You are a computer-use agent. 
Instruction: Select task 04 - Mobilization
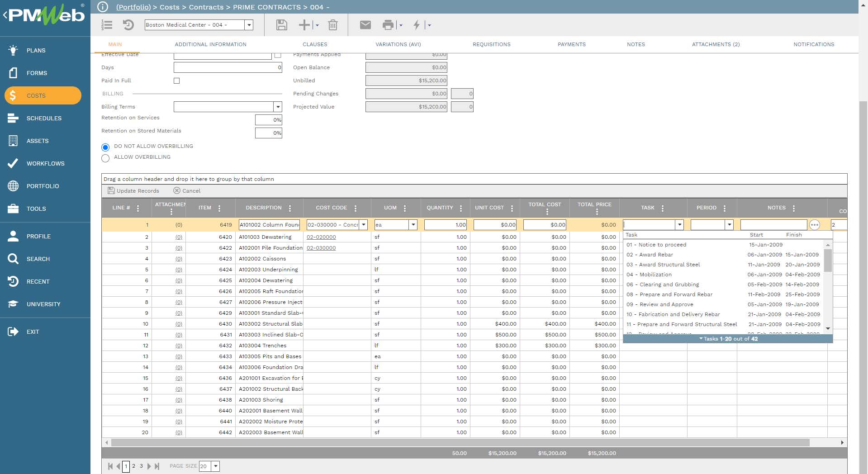click(723, 275)
